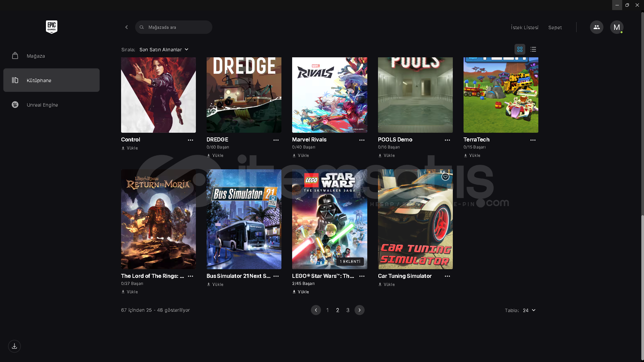The image size is (644, 362).
Task: Toggle favorite heart on Car Tuning Simulator
Action: (445, 177)
